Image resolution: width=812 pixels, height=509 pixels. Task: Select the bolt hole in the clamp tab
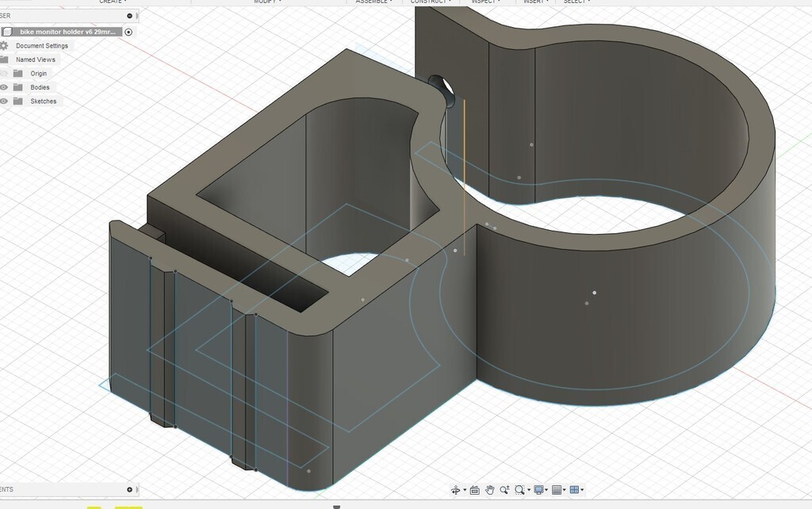point(442,90)
